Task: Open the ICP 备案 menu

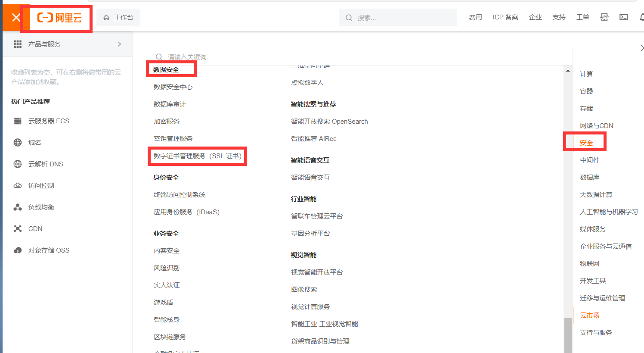Action: [505, 17]
